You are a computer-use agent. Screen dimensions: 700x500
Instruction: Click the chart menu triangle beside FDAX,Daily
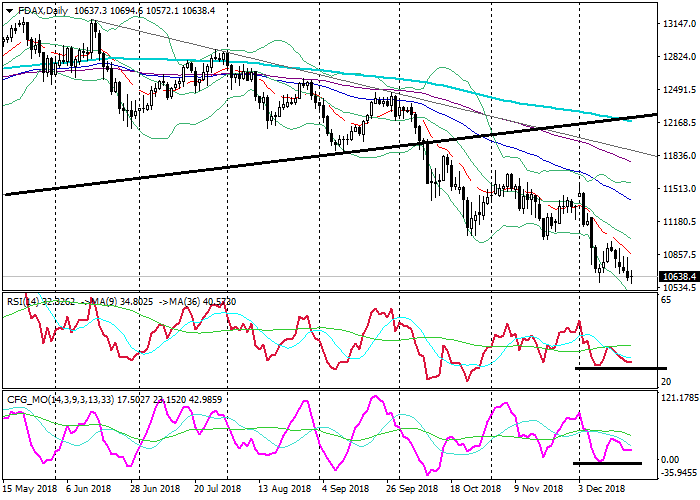(x=6, y=9)
